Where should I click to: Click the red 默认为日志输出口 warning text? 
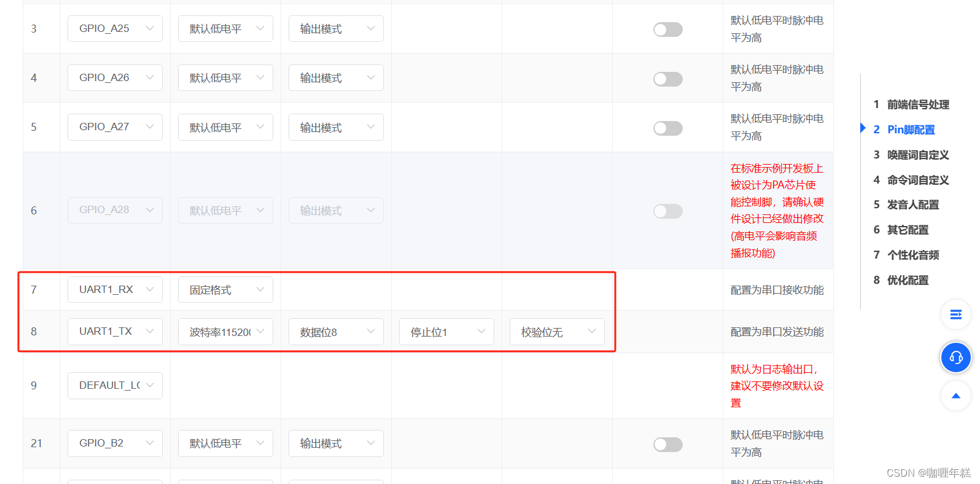777,386
